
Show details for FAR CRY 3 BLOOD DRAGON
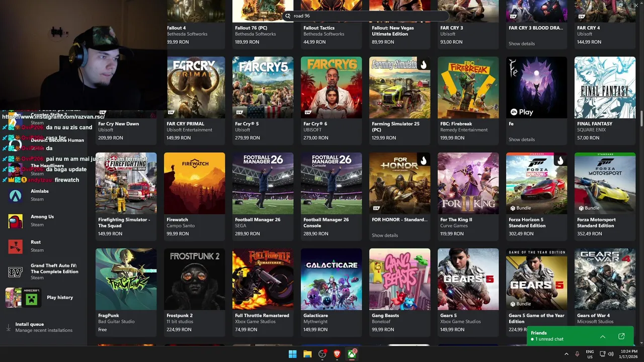pos(521,44)
